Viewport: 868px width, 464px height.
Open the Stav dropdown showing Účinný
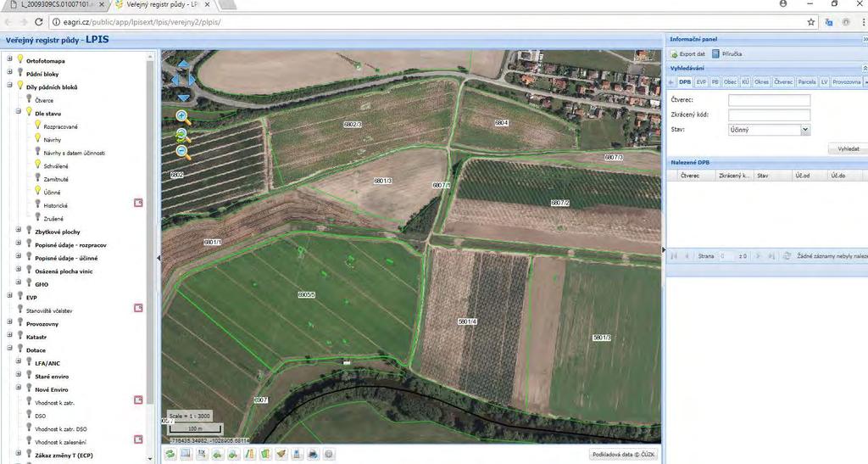(x=805, y=130)
